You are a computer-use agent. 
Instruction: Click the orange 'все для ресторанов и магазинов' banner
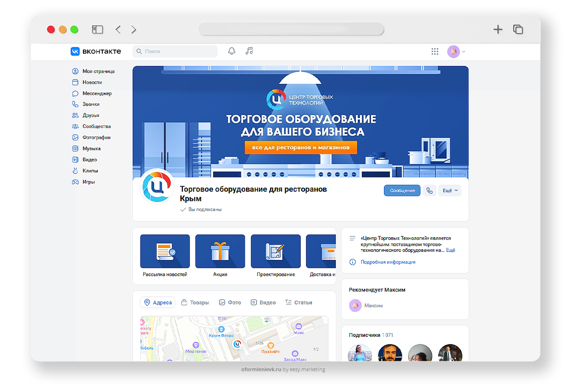[301, 148]
